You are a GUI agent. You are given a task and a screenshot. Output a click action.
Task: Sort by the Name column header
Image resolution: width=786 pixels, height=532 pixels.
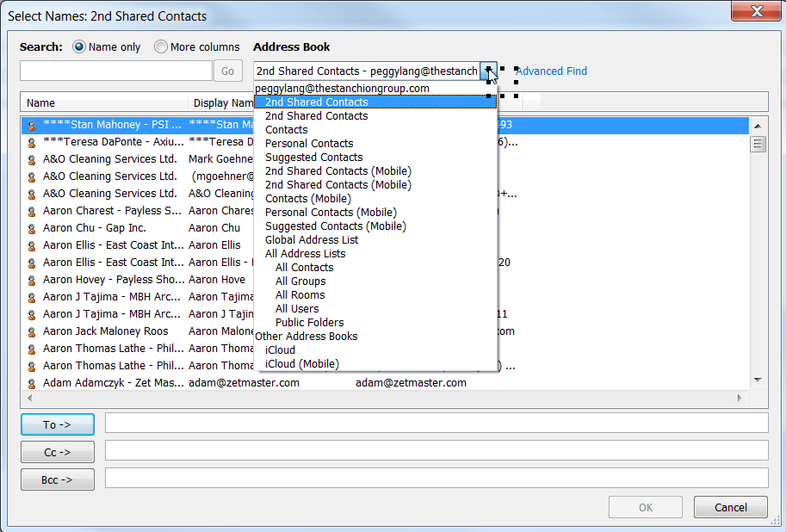pos(40,102)
